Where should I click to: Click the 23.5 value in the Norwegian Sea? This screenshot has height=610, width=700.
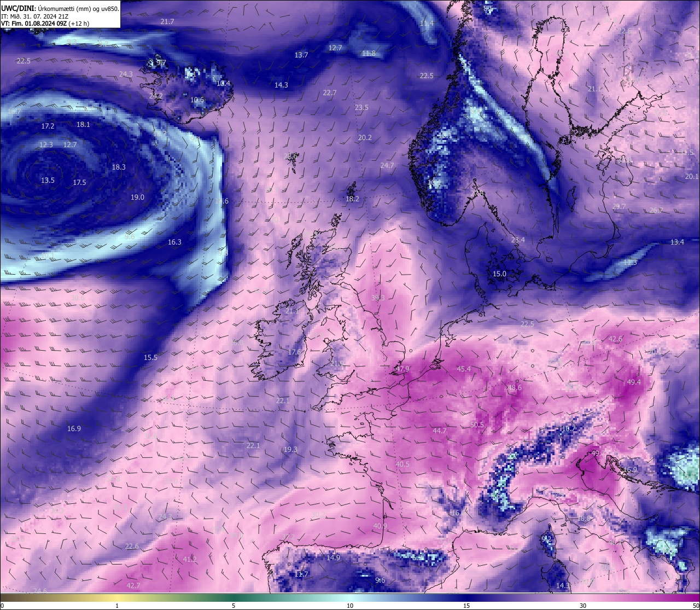tap(361, 107)
